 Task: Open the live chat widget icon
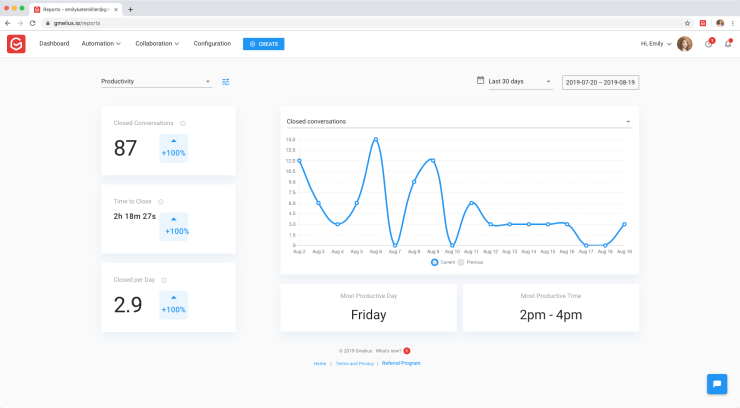tap(717, 384)
